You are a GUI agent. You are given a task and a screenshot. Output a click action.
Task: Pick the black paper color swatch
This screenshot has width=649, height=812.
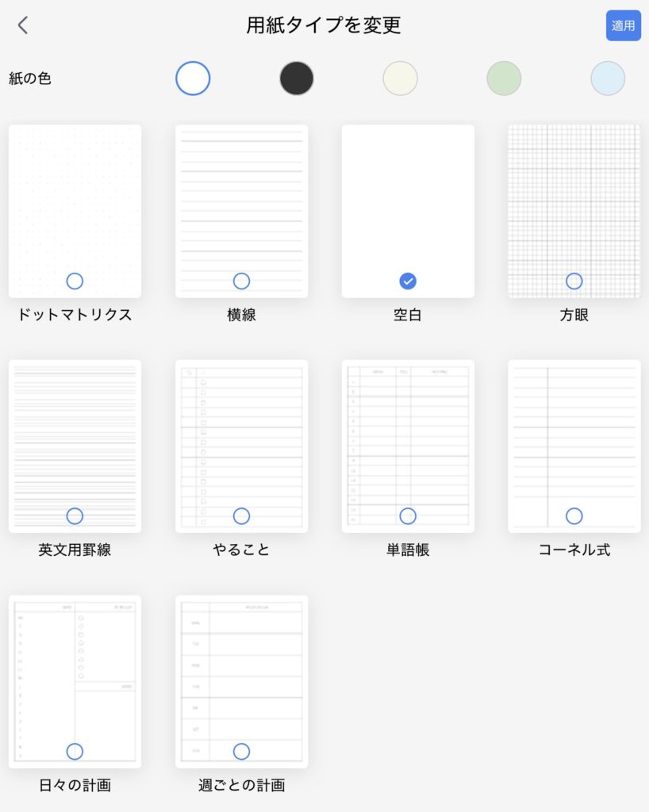[x=297, y=79]
